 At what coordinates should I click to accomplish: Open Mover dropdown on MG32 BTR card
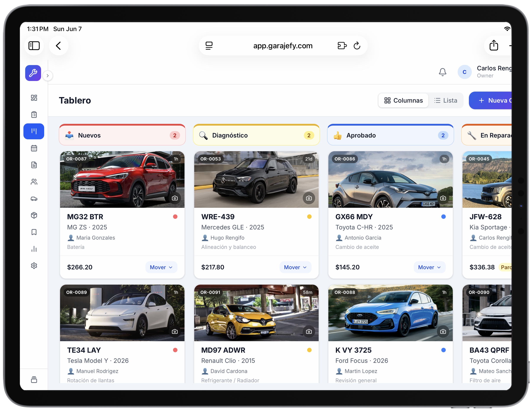pos(161,267)
